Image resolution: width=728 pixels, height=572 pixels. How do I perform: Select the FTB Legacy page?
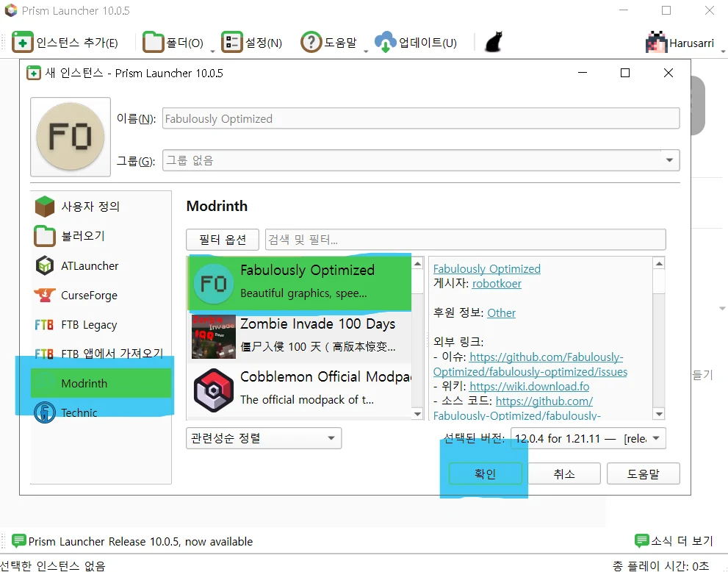[x=101, y=324]
